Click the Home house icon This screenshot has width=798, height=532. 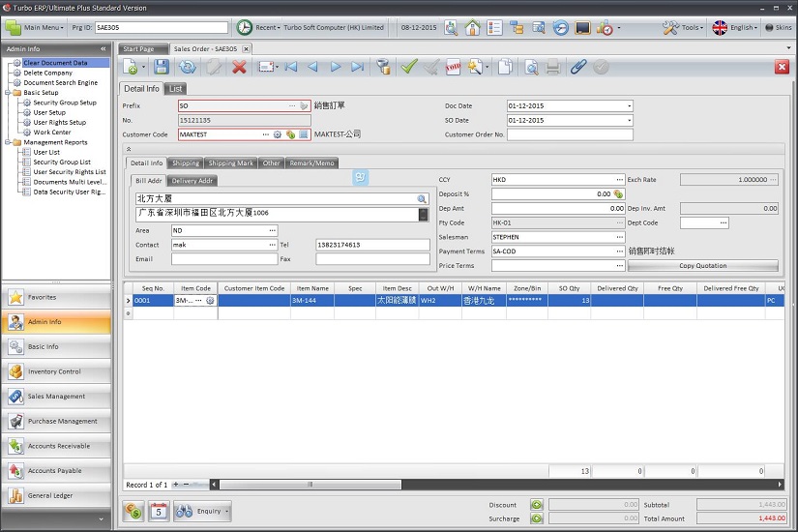click(472, 27)
